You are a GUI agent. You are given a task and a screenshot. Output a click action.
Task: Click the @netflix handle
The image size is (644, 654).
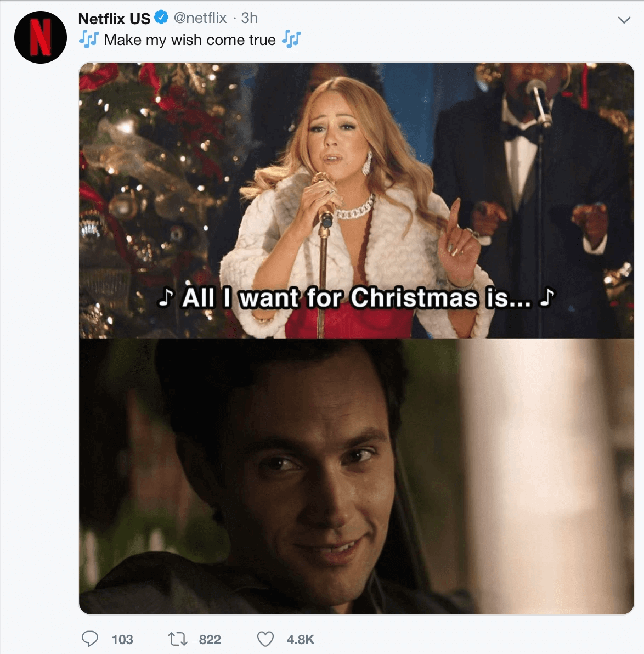tap(200, 18)
